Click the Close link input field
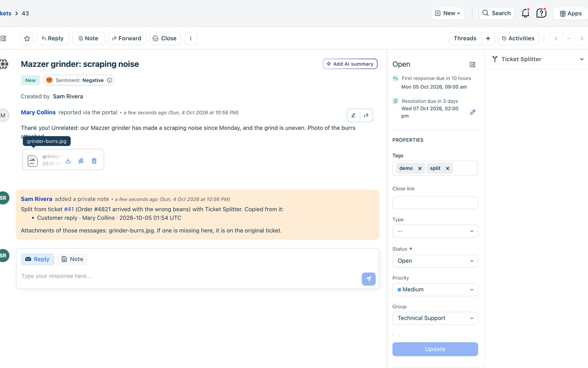Viewport: 588px width, 368px height. click(435, 203)
